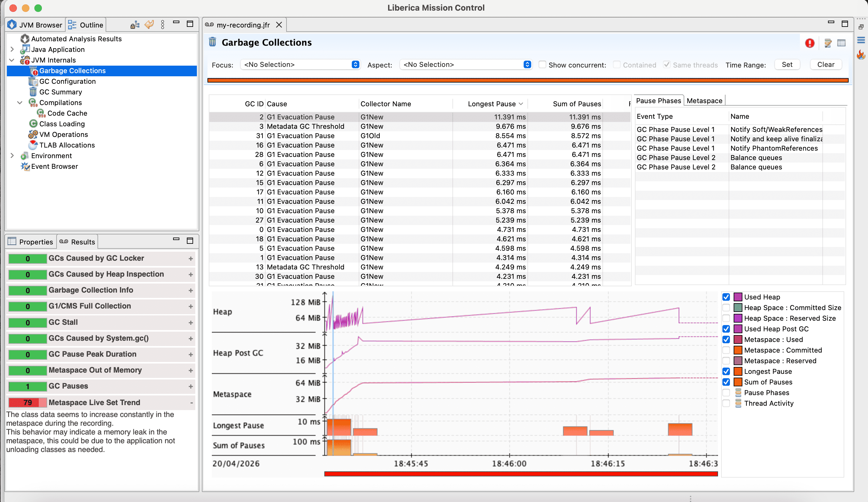Click the GC Summary trash icon
Image resolution: width=868 pixels, height=502 pixels.
(33, 92)
